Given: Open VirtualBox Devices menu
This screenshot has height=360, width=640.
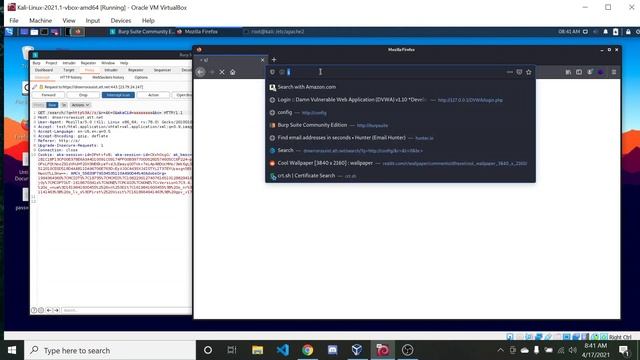Looking at the screenshot, I should tap(121, 20).
